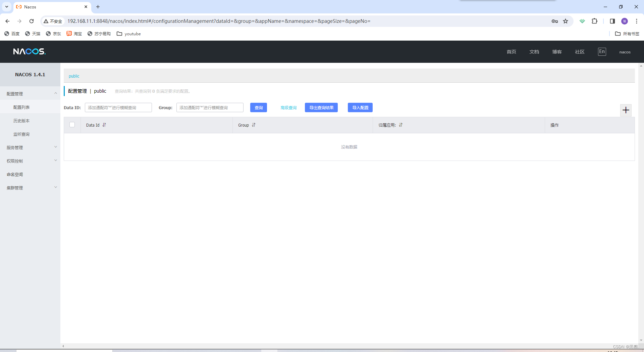The image size is (644, 352).
Task: Focus the Data ID input field
Action: tap(118, 107)
